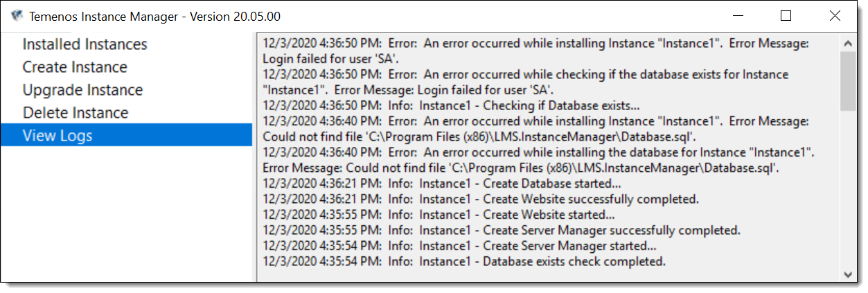868x293 pixels.
Task: Select "Create Server Manager successfully completed" log line
Action: 502,230
